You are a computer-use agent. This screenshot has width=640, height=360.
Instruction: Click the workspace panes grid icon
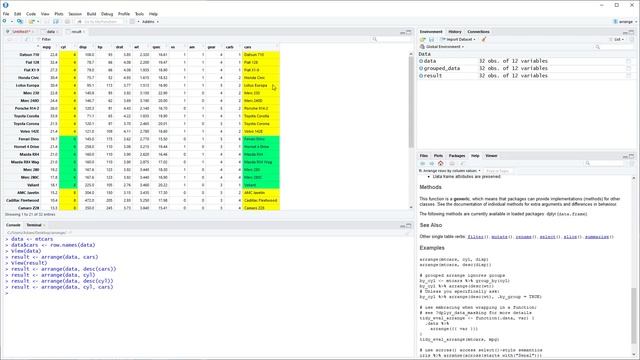132,21
